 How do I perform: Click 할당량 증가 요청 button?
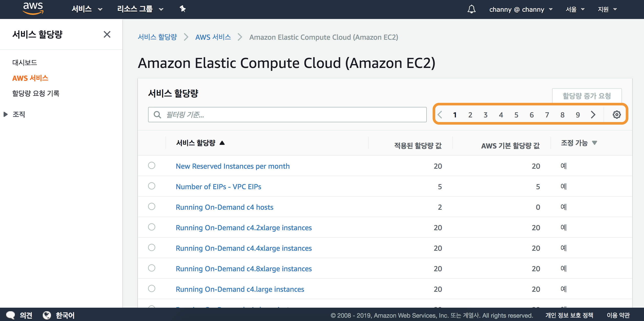587,96
